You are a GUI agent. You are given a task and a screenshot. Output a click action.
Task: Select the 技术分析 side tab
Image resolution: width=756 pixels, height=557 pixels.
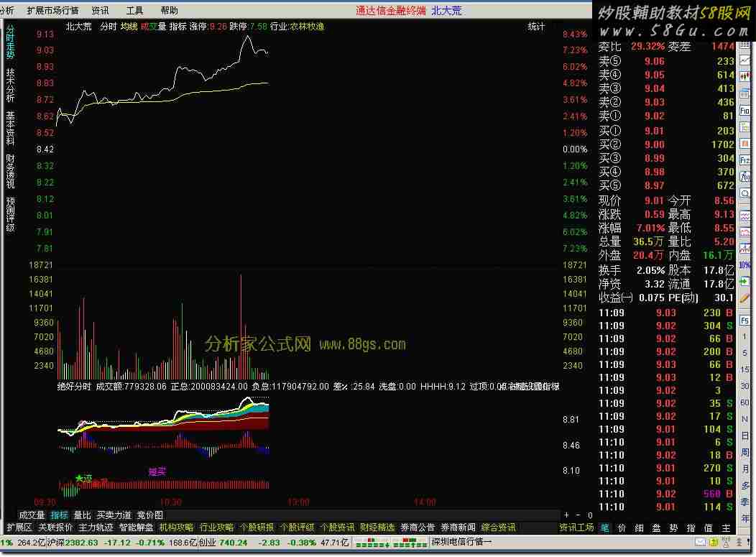10,85
